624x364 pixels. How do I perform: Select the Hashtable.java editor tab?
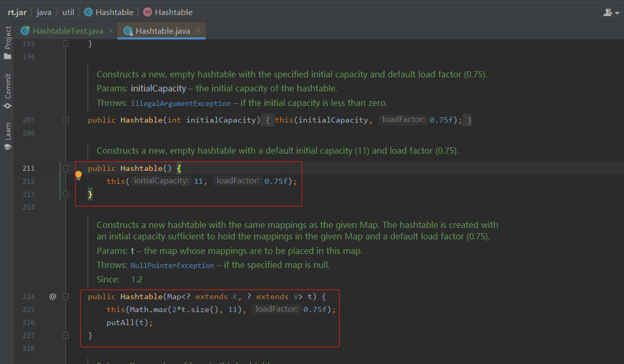click(x=163, y=31)
